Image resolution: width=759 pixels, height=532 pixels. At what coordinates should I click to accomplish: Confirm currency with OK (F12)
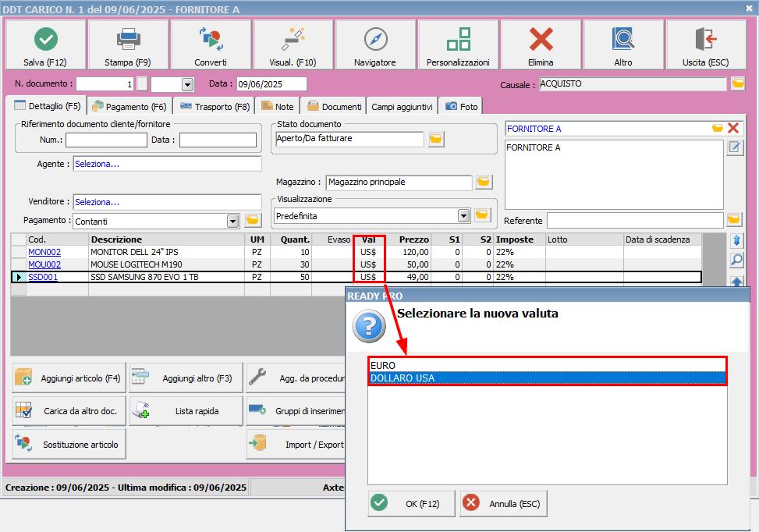coord(411,503)
